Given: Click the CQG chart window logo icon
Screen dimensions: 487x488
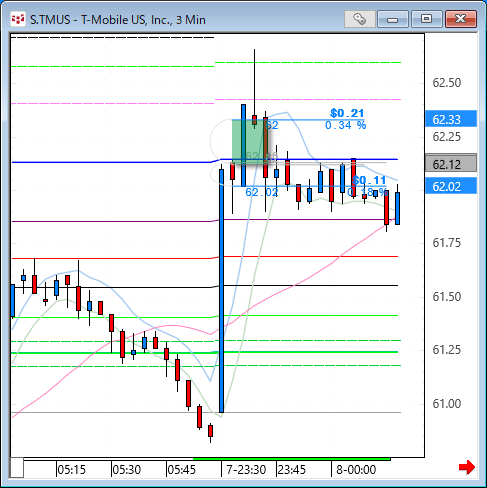Looking at the screenshot, I should pyautogui.click(x=18, y=19).
